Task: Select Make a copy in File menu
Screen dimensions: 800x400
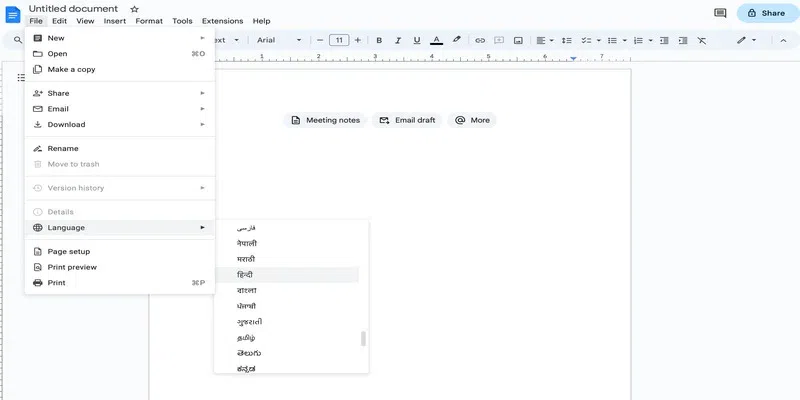Action: 119,69
